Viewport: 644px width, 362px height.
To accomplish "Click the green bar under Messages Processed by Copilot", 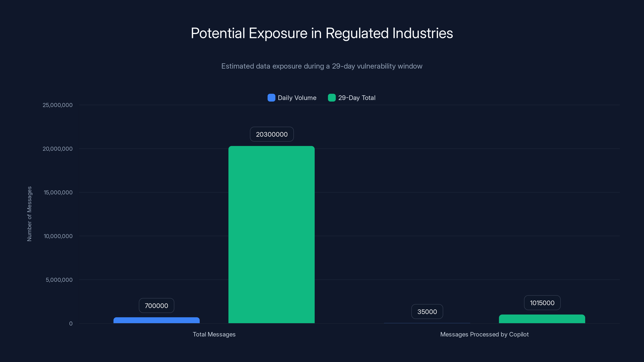I will click(542, 320).
